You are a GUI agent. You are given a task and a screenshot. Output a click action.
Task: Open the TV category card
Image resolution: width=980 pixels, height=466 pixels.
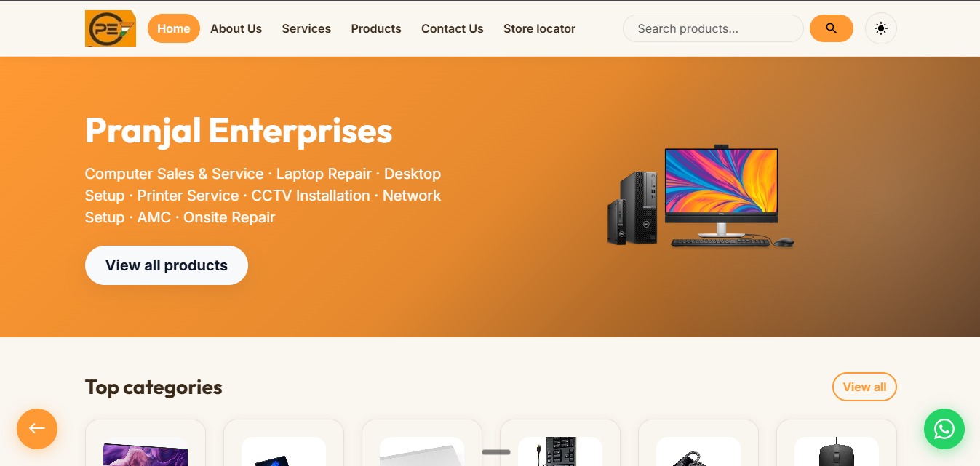(146, 443)
